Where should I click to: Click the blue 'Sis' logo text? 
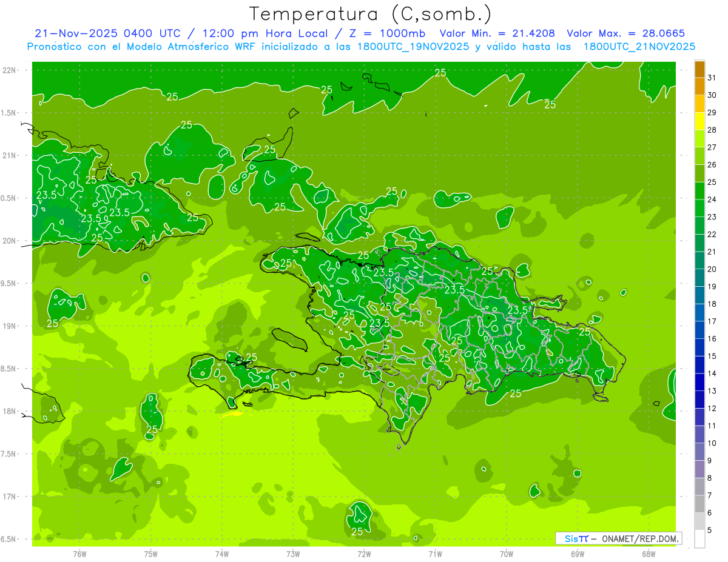571,538
